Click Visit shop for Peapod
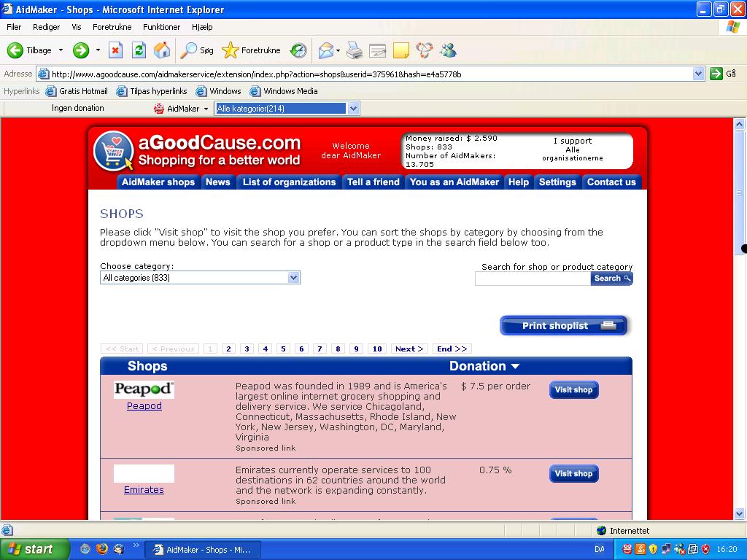The width and height of the screenshot is (747, 560). (x=573, y=390)
